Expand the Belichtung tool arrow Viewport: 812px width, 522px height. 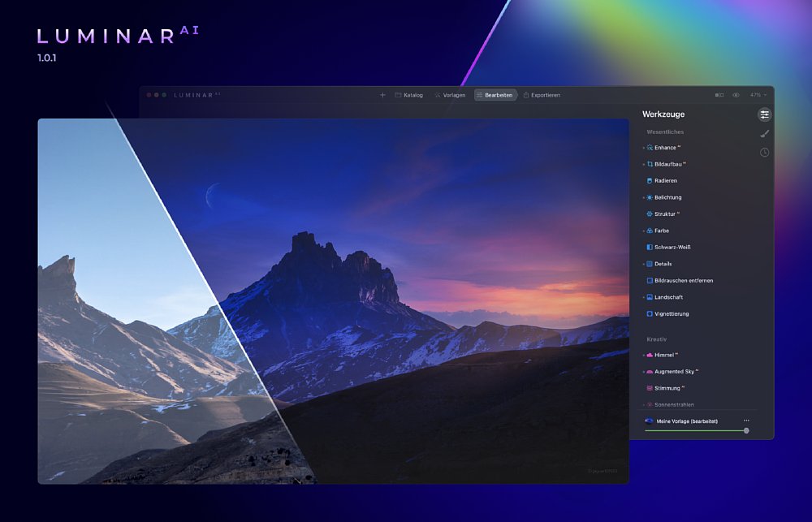click(x=644, y=198)
